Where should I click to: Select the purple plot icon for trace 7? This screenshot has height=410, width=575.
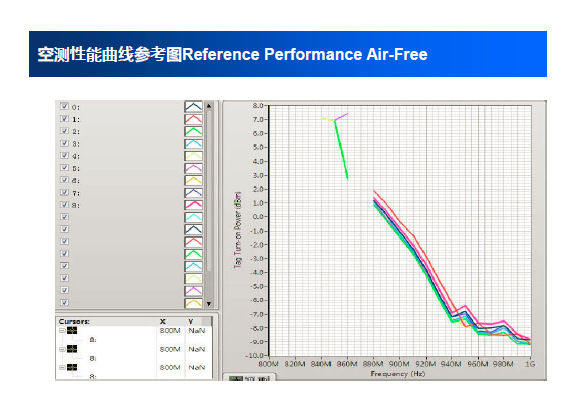click(193, 193)
